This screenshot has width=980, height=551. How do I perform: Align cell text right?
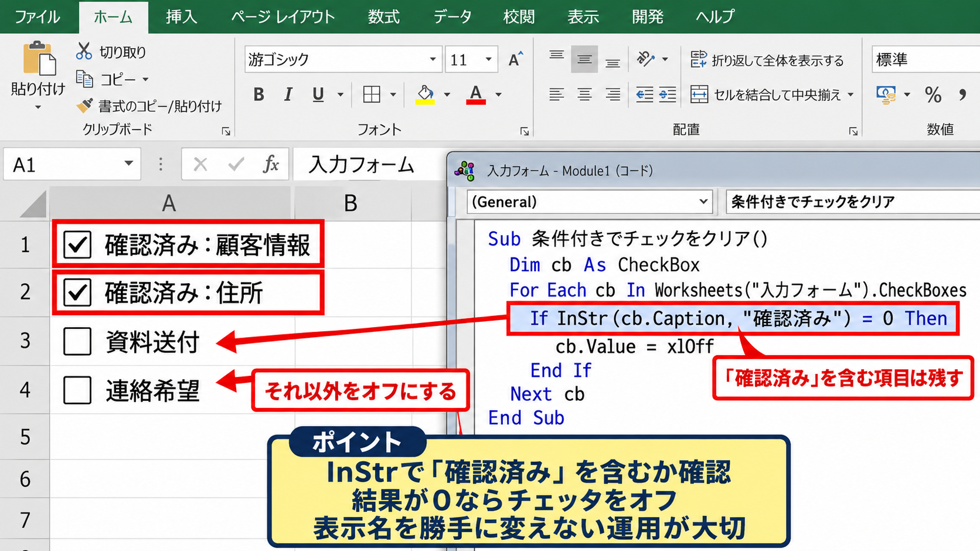tap(612, 94)
